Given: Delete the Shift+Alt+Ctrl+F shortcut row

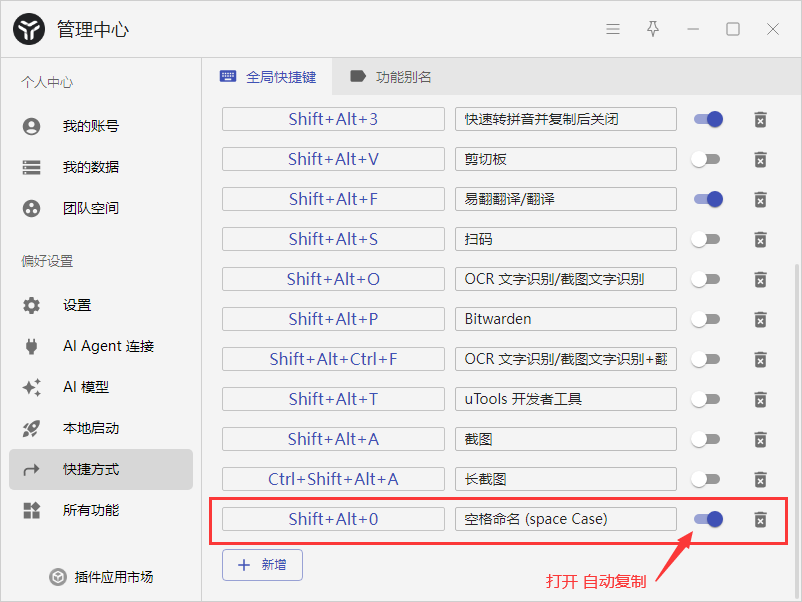Looking at the screenshot, I should (x=761, y=360).
